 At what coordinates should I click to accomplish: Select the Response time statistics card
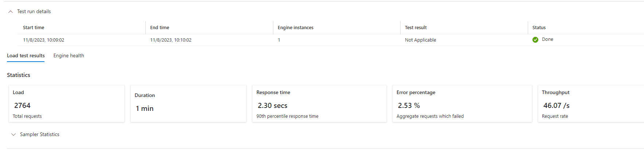tap(319, 104)
